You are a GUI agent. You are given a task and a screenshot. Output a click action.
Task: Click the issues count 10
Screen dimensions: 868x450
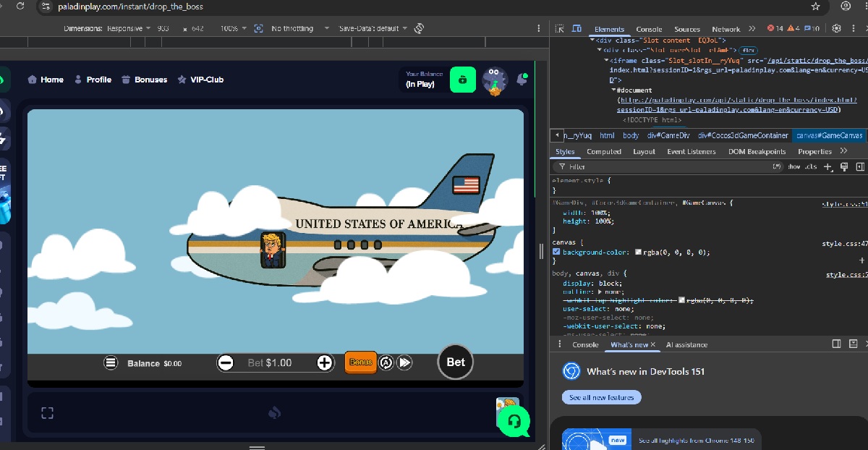point(812,29)
